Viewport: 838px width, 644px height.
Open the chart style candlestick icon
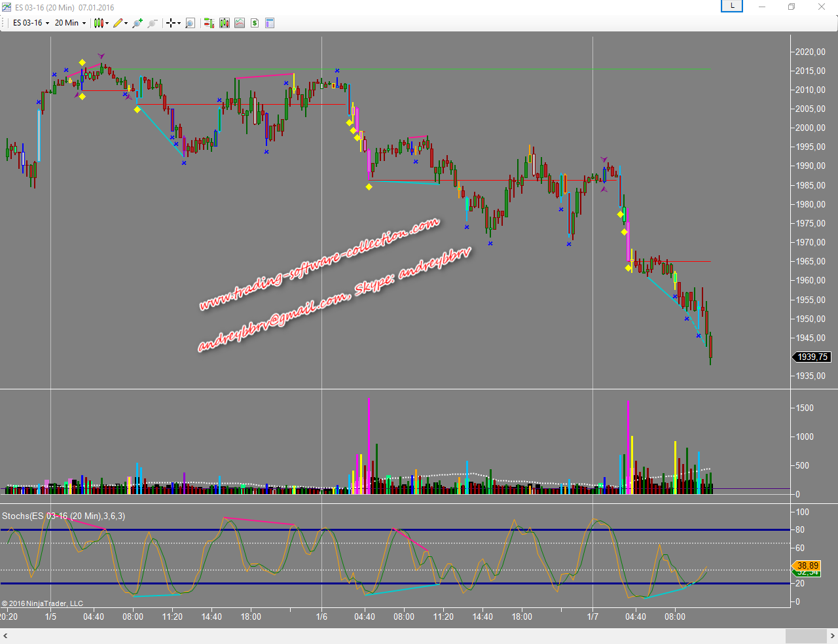click(98, 23)
